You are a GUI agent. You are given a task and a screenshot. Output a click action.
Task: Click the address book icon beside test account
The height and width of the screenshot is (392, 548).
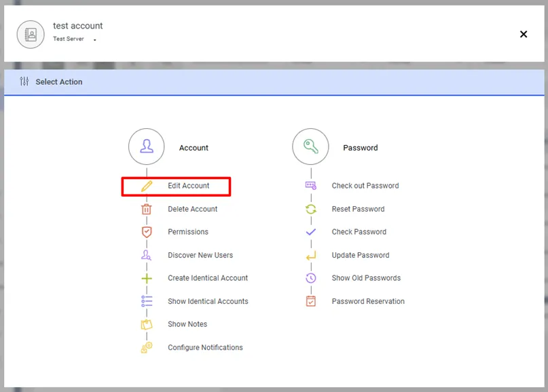point(31,35)
